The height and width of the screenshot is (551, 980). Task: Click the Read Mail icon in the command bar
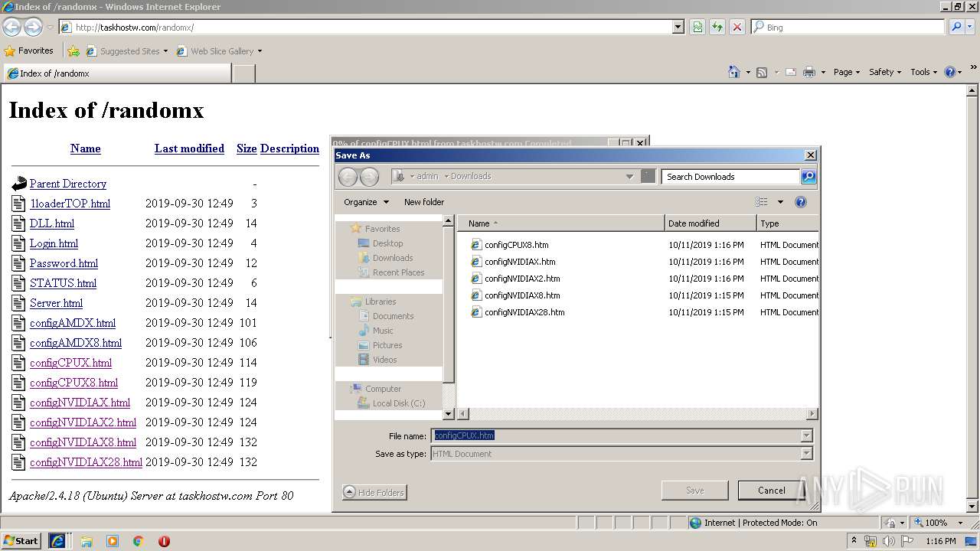[x=790, y=72]
